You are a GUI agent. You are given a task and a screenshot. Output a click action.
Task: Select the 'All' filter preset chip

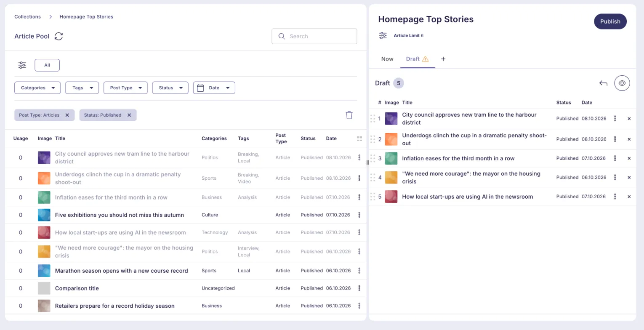click(47, 65)
